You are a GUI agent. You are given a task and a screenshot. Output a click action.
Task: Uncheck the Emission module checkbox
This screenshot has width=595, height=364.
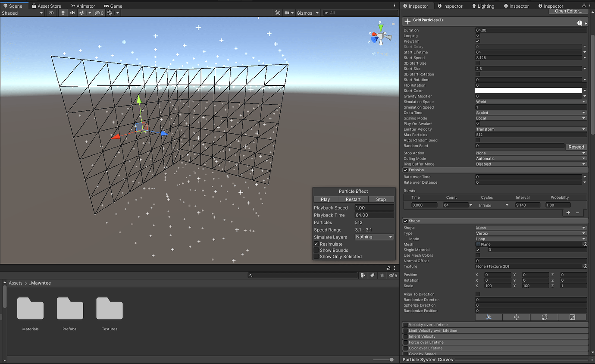click(x=406, y=169)
